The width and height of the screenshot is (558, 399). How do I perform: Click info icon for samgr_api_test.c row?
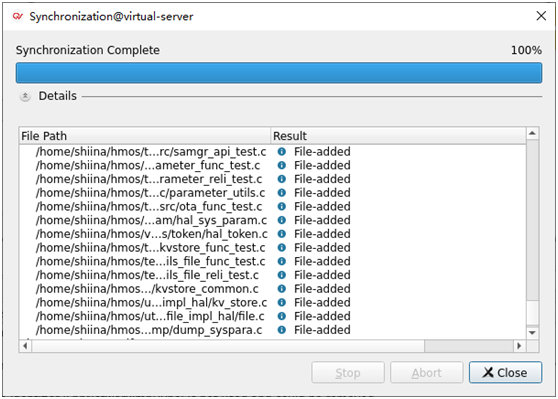281,152
